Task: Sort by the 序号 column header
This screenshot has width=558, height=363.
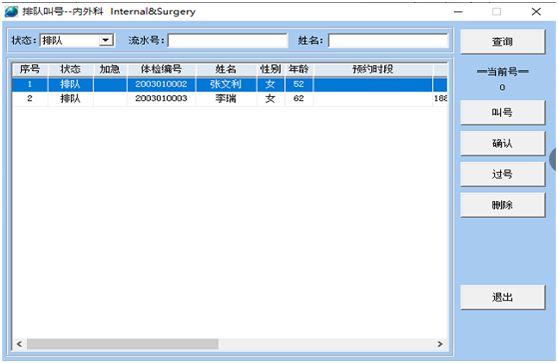Action: (30, 69)
